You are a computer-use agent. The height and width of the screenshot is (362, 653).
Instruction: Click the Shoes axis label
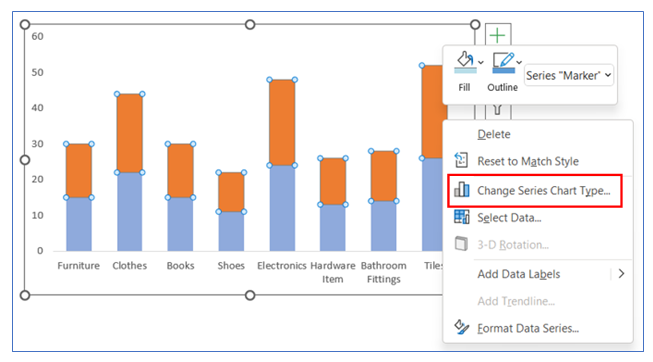[231, 266]
